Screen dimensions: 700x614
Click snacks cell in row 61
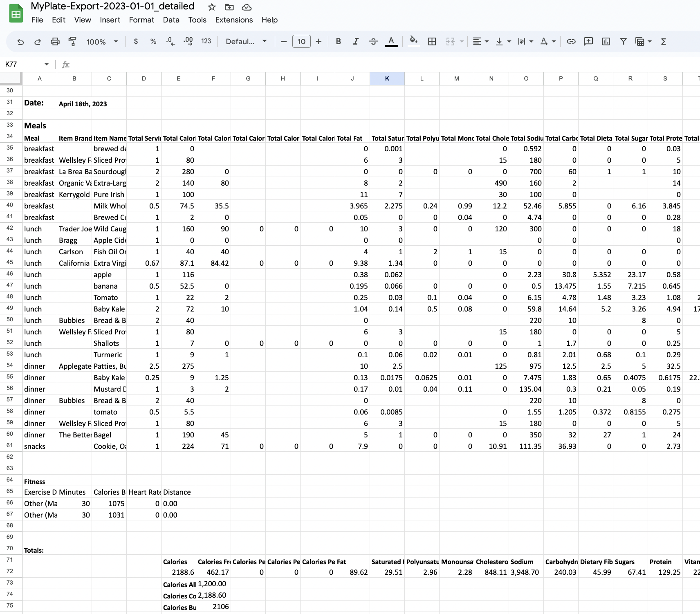tap(40, 446)
